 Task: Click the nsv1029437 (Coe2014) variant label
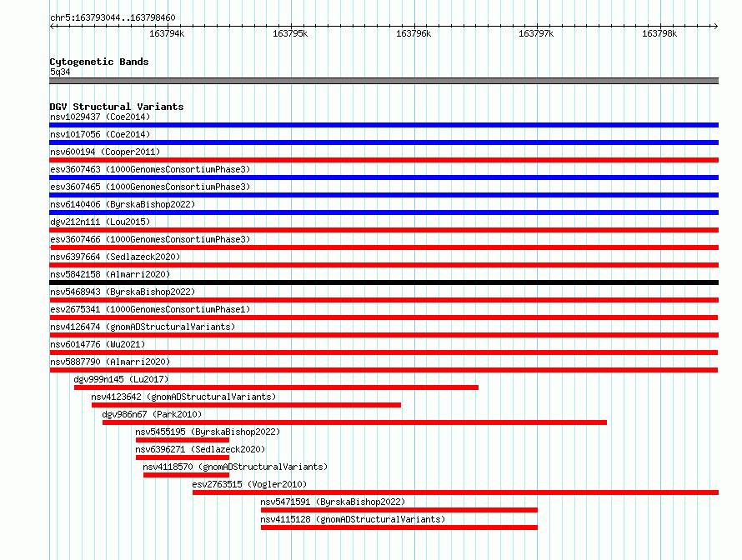[x=100, y=117]
